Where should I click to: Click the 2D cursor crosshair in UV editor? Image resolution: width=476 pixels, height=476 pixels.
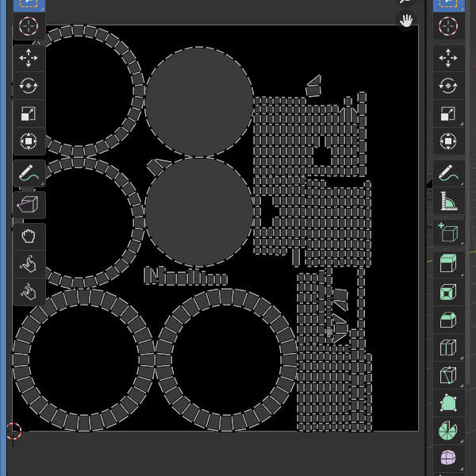[x=13, y=431]
